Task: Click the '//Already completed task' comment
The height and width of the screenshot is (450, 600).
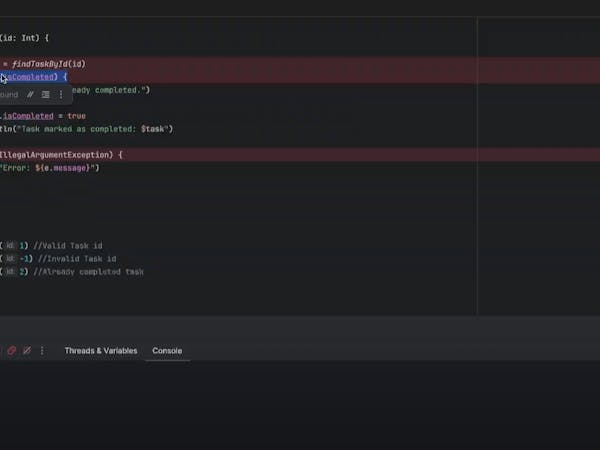Action: point(89,272)
